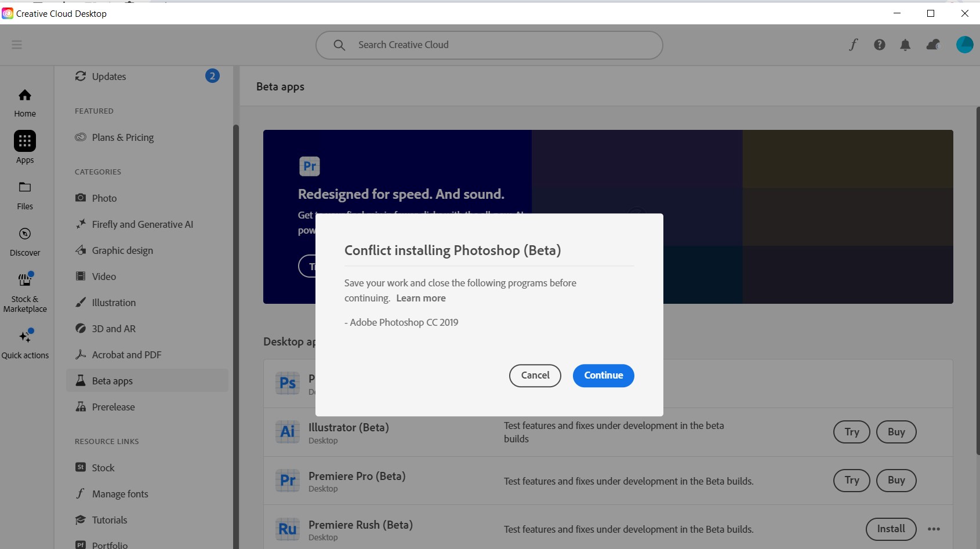Check cloud sync status icon
This screenshot has height=549, width=980.
pos(933,45)
